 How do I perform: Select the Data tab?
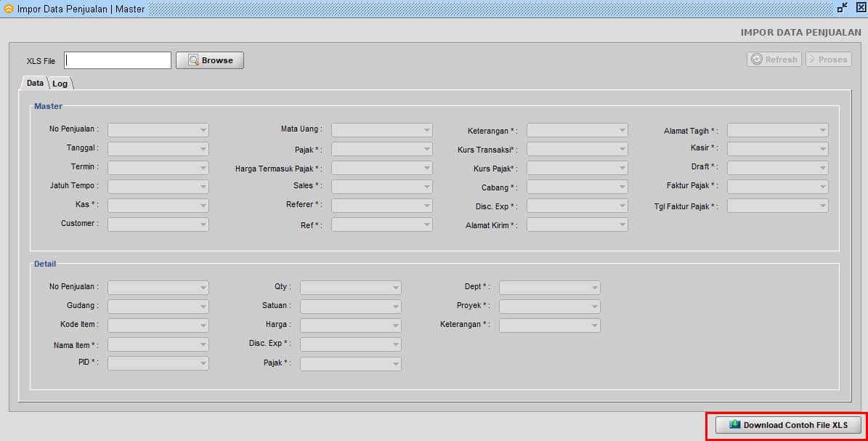pyautogui.click(x=35, y=83)
